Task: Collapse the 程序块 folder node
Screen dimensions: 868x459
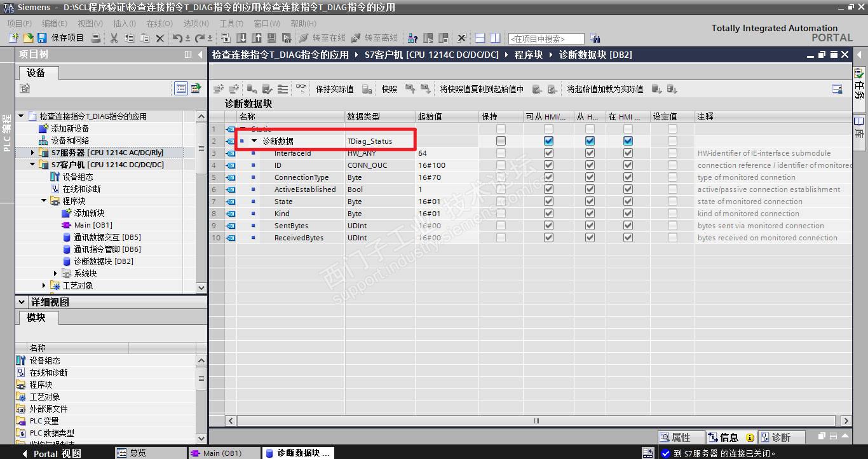Action: click(x=44, y=201)
